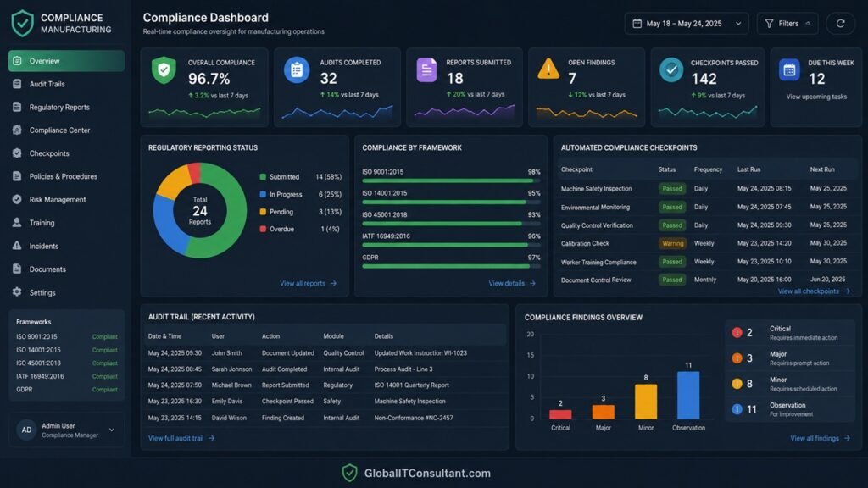Image resolution: width=868 pixels, height=488 pixels.
Task: Click the AD user avatar
Action: point(26,430)
